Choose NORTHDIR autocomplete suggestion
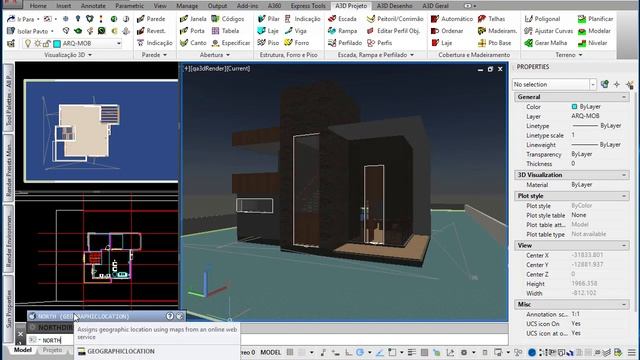This screenshot has height=360, width=640. (51, 327)
